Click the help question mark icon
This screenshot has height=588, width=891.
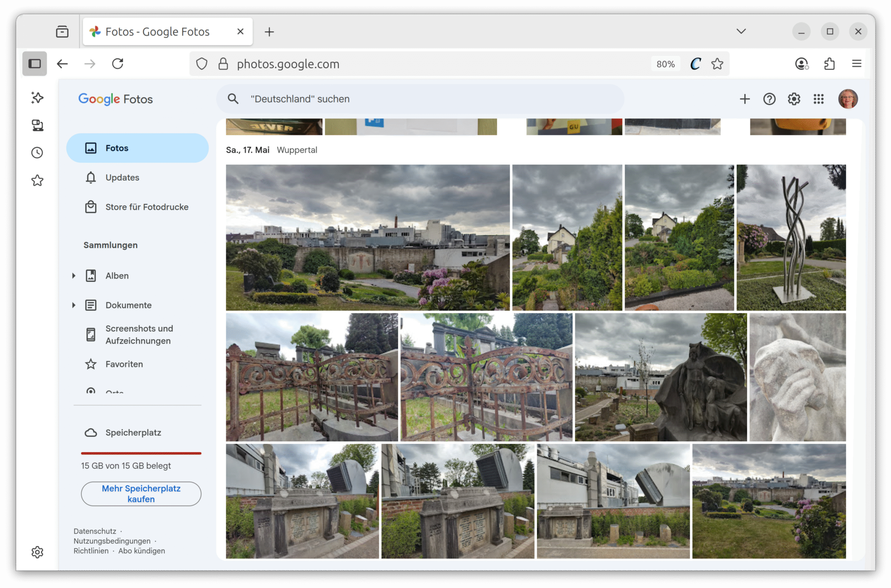point(769,99)
